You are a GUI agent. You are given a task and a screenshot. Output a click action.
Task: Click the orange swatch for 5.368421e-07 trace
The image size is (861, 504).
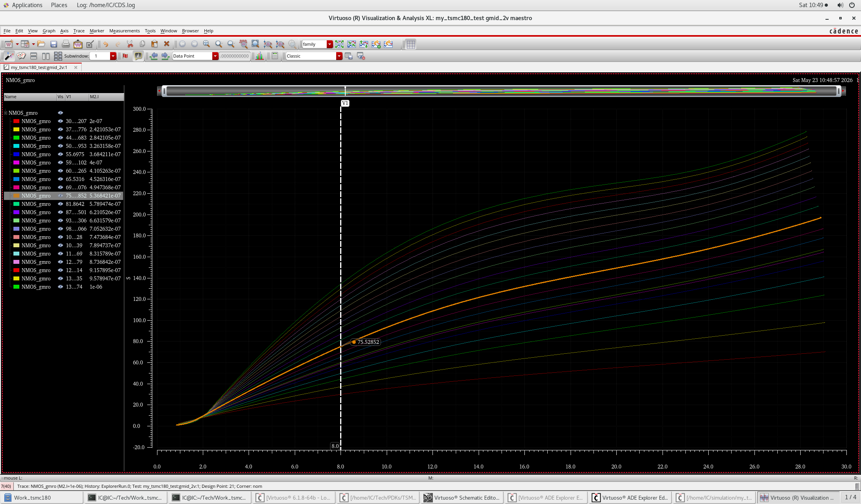pos(16,196)
